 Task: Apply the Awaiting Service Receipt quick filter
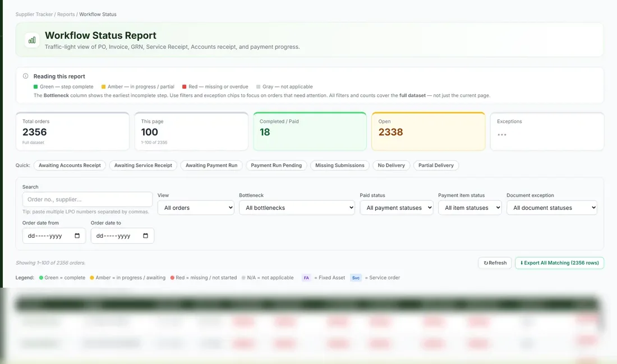[x=143, y=165]
